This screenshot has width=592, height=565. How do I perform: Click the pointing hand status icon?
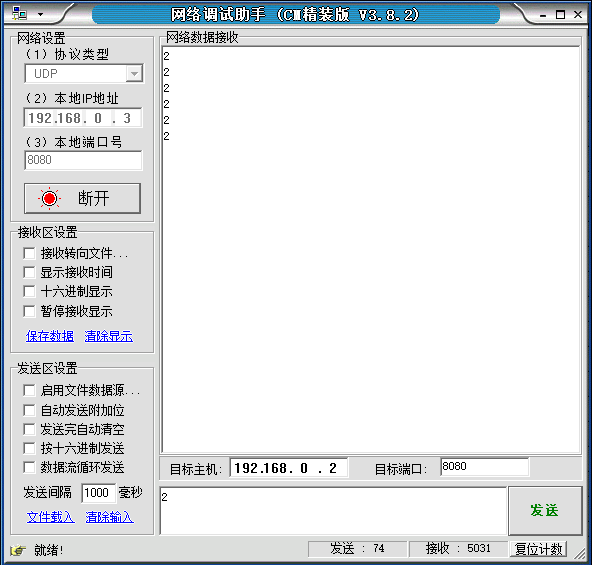pyautogui.click(x=18, y=550)
